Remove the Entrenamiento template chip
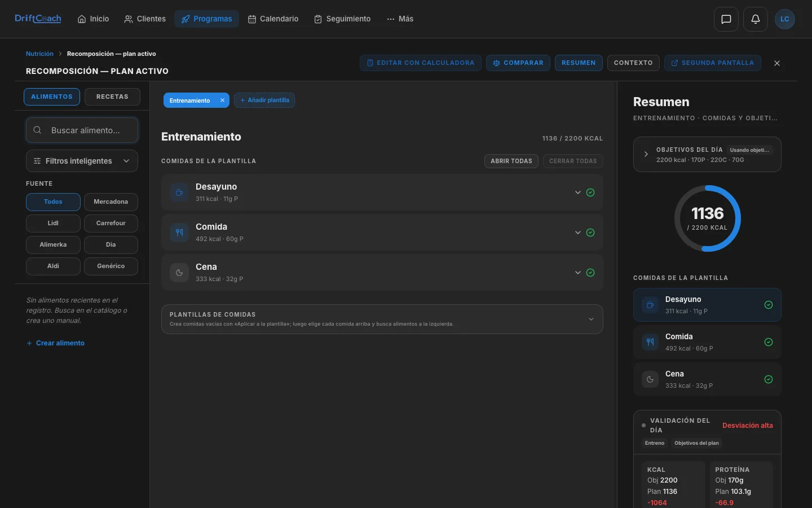 [x=222, y=100]
